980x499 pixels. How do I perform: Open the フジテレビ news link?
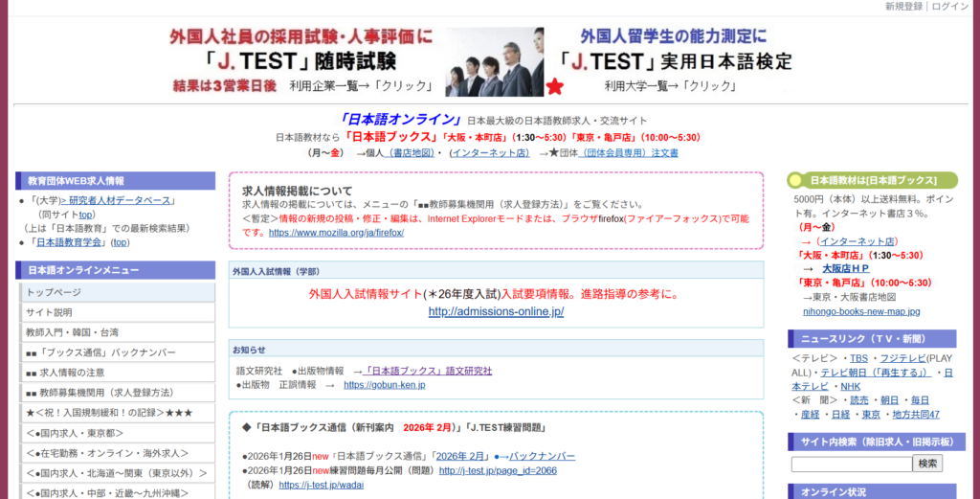(902, 358)
